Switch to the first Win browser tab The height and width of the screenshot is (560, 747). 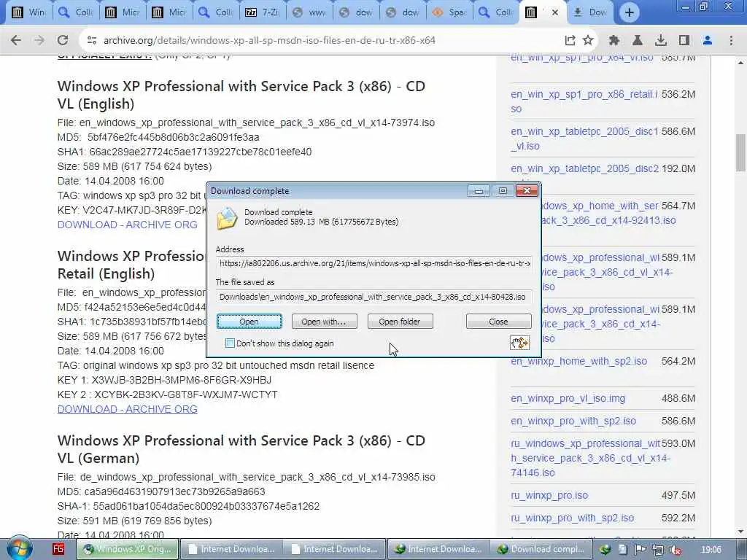(x=28, y=12)
